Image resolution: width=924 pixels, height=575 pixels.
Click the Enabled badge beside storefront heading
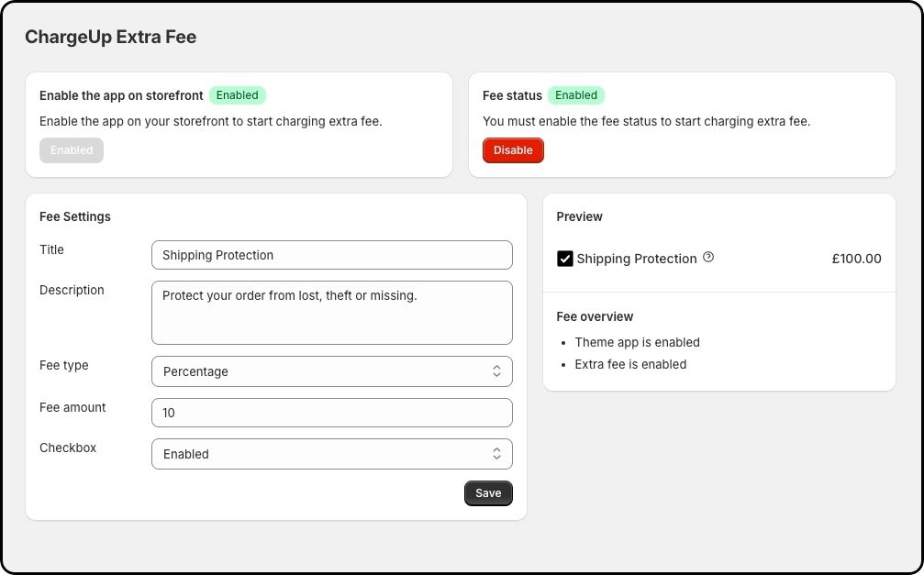237,94
